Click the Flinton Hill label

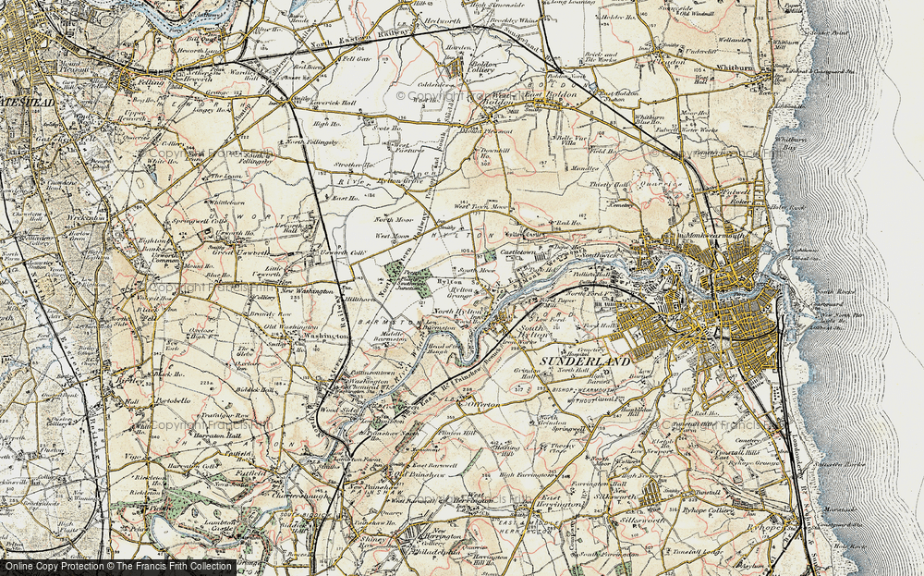click(x=458, y=433)
